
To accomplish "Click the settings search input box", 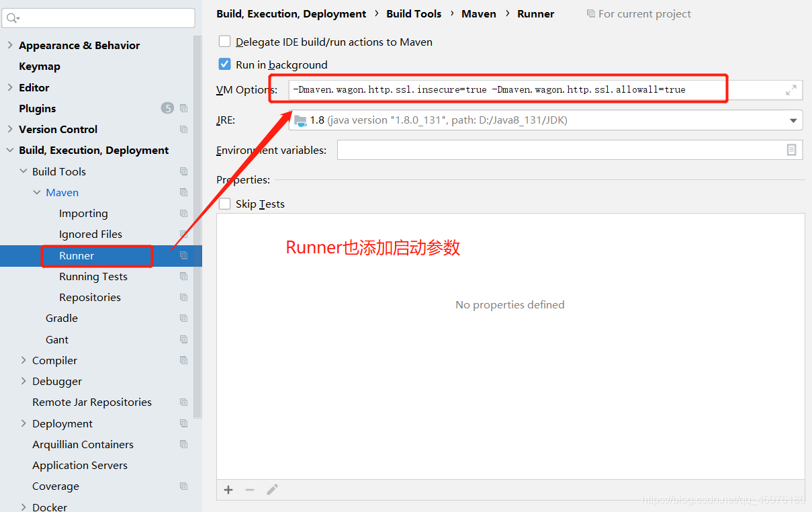I will [x=98, y=18].
